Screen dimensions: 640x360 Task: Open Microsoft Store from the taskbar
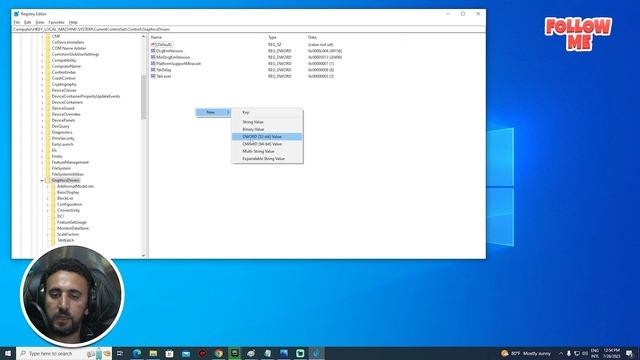click(169, 353)
